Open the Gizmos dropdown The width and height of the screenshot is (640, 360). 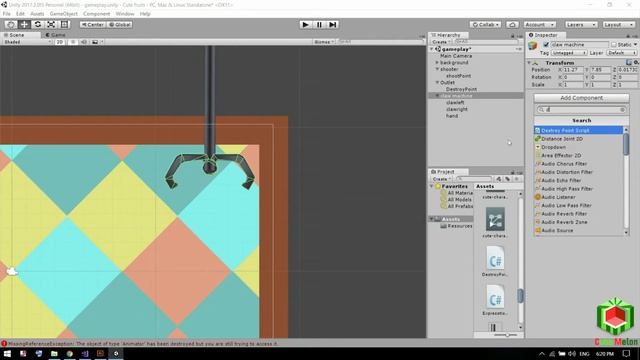(x=324, y=42)
